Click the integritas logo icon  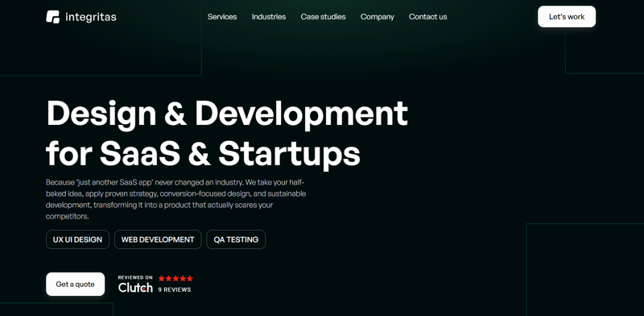(x=52, y=17)
